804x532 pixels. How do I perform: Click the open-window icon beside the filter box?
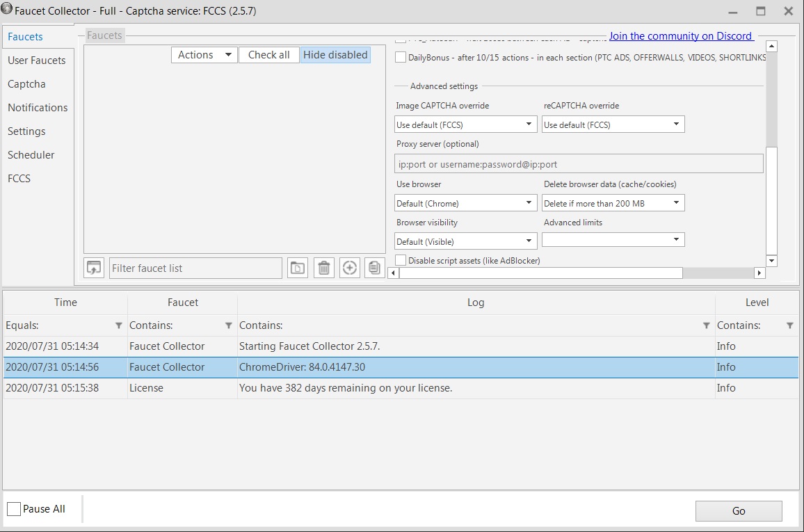click(x=93, y=268)
